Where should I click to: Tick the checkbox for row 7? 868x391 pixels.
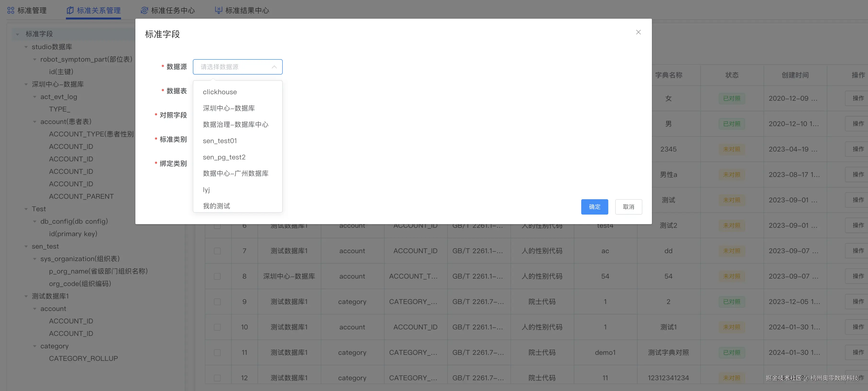pyautogui.click(x=217, y=251)
